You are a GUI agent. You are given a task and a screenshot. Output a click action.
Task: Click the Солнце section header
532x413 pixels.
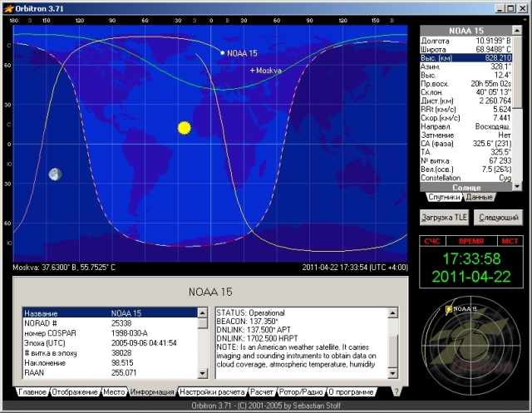coord(466,188)
